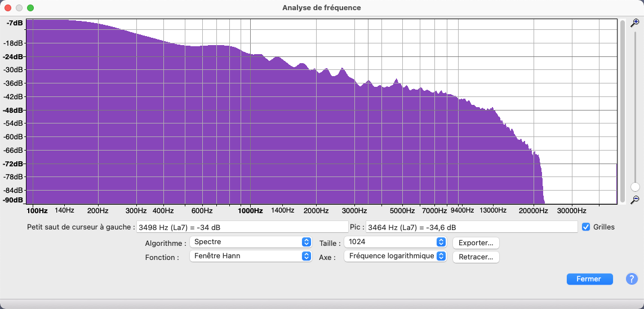The image size is (644, 309).
Task: Click the 5000Hz label on frequency axis
Action: click(402, 211)
